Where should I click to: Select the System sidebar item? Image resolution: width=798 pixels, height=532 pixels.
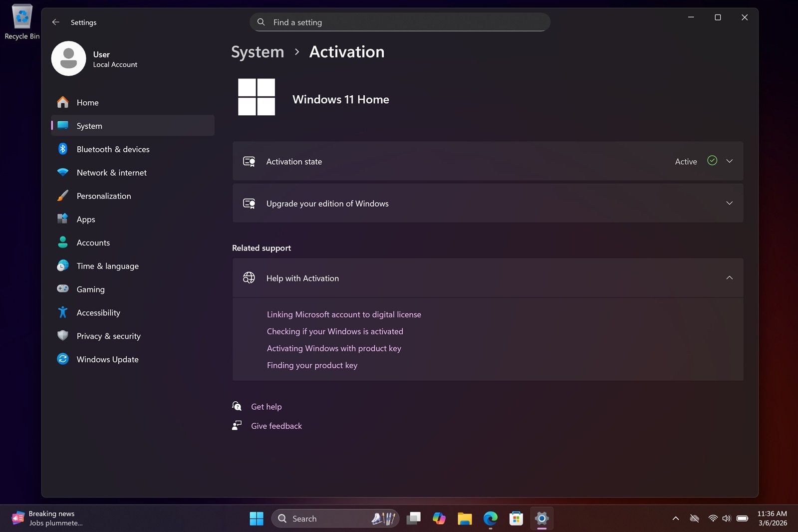click(133, 126)
